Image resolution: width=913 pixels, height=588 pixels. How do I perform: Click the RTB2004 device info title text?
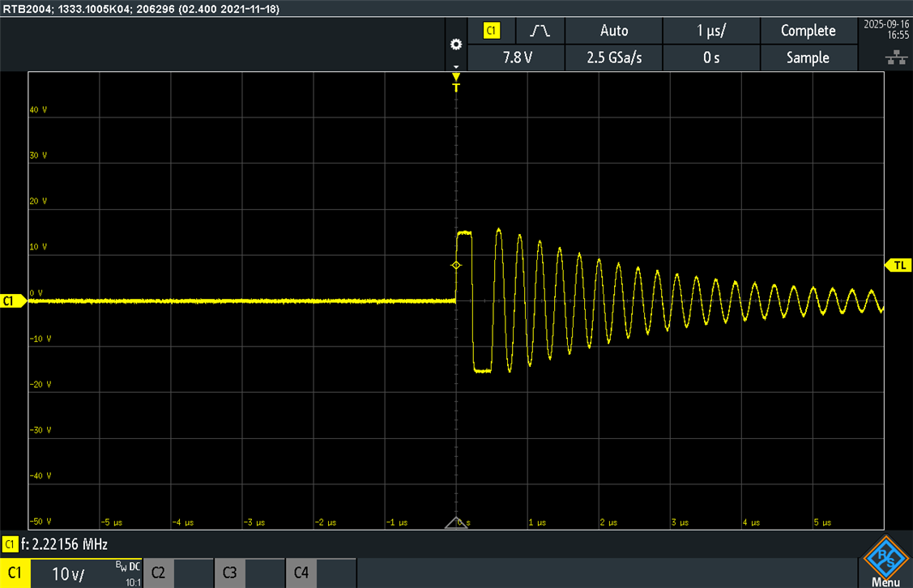[x=142, y=9]
